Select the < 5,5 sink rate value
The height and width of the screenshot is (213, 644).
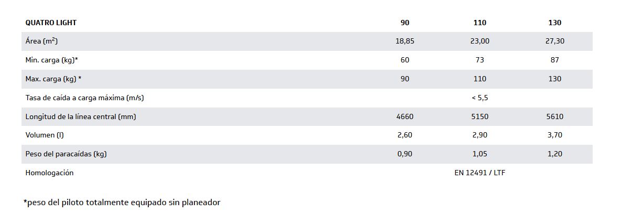(x=479, y=98)
